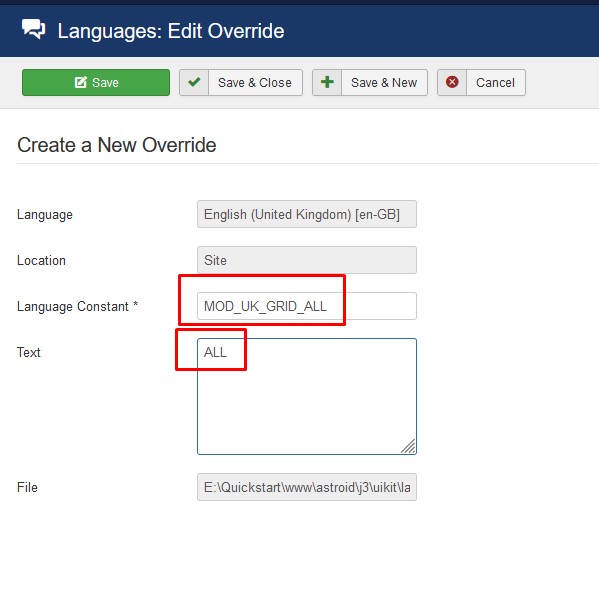Image resolution: width=599 pixels, height=613 pixels.
Task: Click the pencil icon on Save button
Action: [81, 82]
